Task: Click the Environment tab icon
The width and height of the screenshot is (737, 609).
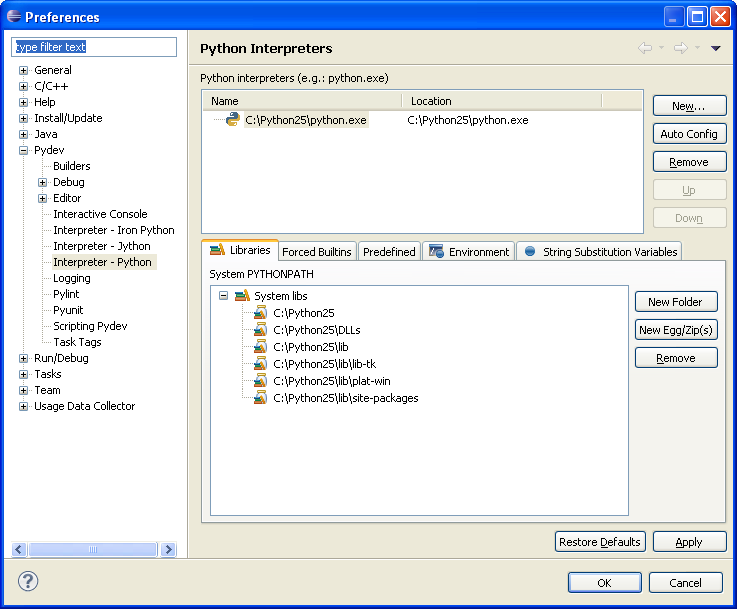Action: click(x=436, y=251)
